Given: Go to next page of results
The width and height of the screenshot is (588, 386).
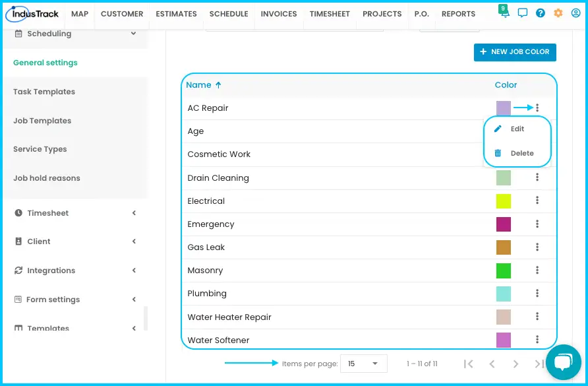Looking at the screenshot, I should pos(515,364).
